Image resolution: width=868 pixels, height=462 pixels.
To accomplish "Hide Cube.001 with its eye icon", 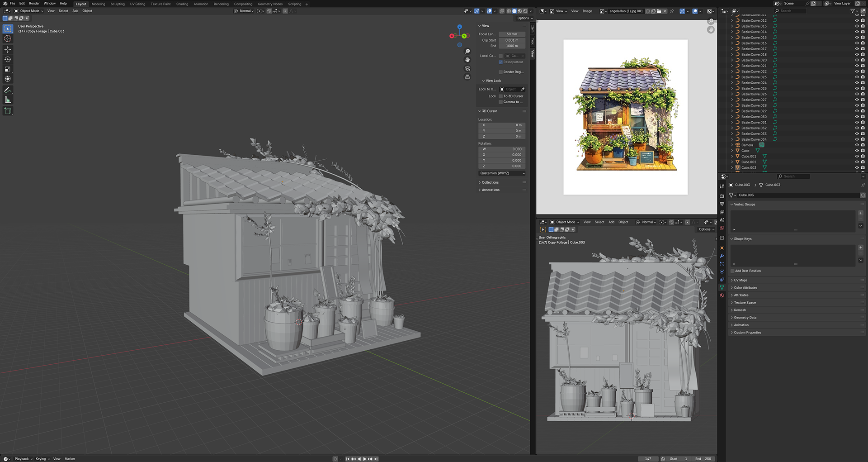I will [x=857, y=157].
